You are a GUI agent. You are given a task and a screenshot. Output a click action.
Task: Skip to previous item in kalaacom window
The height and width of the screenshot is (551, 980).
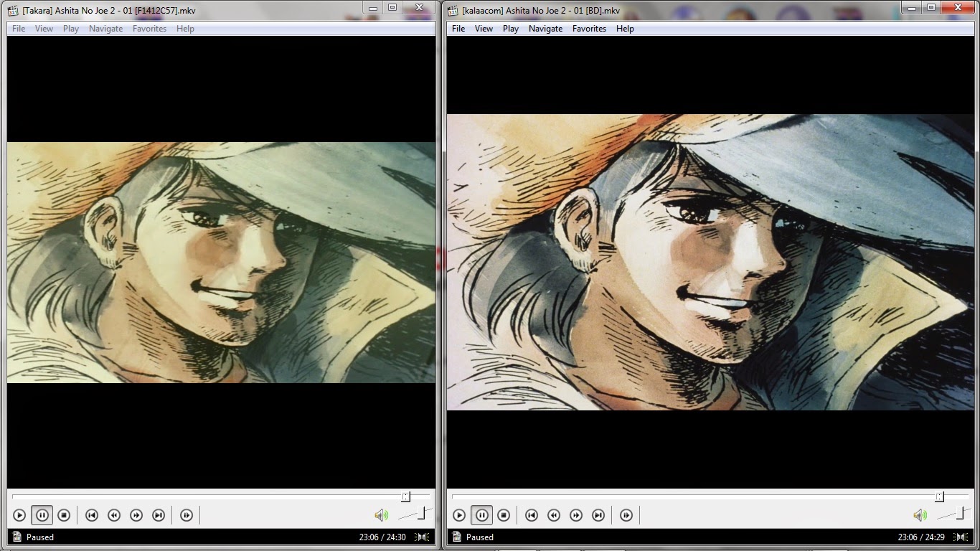(x=531, y=515)
